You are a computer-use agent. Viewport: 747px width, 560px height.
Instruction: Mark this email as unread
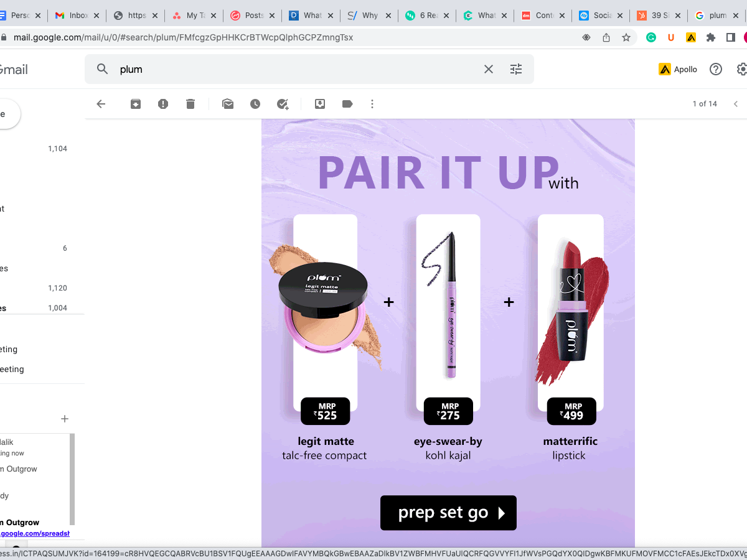[x=228, y=104]
